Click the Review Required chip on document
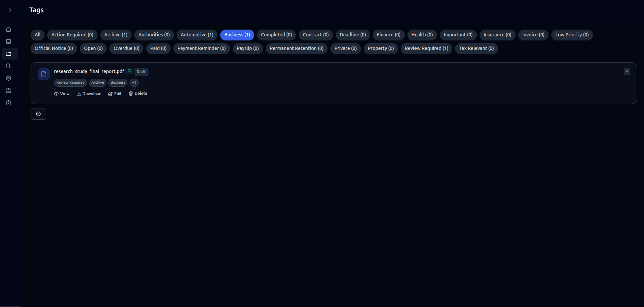The width and height of the screenshot is (644, 307). pos(70,83)
